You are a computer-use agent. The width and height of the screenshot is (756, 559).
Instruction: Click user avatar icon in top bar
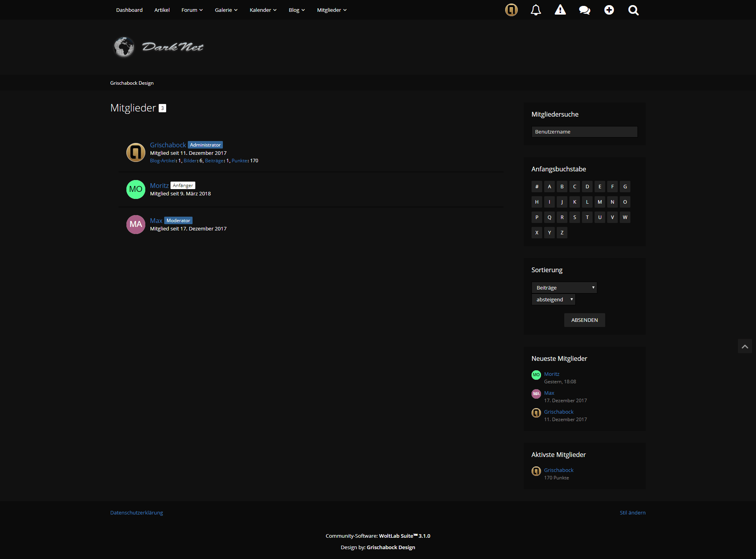pyautogui.click(x=511, y=10)
